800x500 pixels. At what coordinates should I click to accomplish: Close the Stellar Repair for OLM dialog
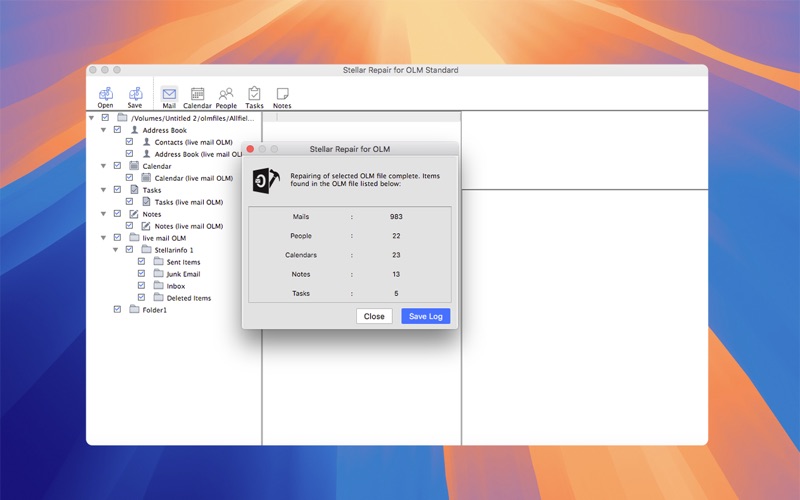[250, 149]
